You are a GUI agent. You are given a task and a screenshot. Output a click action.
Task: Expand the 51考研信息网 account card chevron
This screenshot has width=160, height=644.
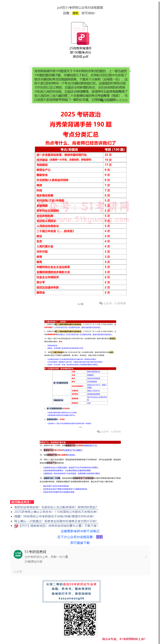click(x=146, y=556)
